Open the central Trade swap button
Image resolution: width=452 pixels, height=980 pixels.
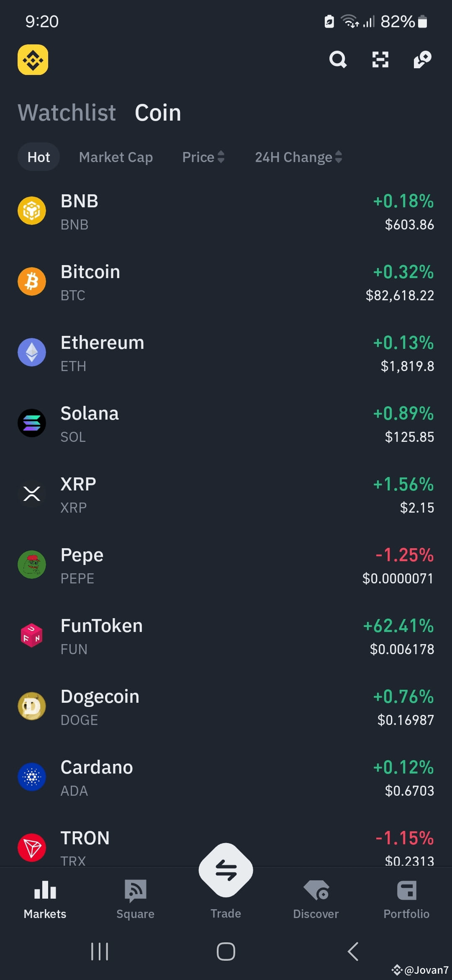click(x=226, y=870)
